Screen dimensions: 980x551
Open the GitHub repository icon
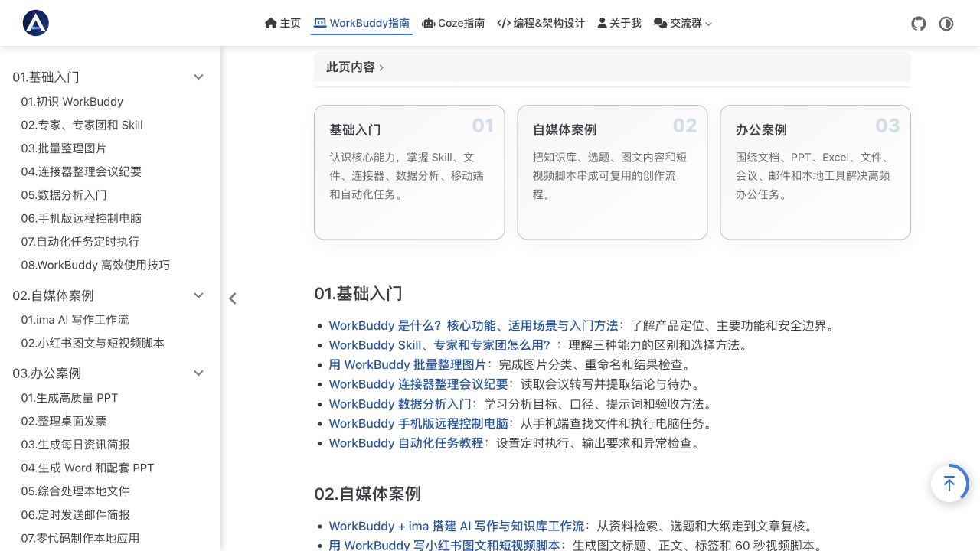(919, 24)
